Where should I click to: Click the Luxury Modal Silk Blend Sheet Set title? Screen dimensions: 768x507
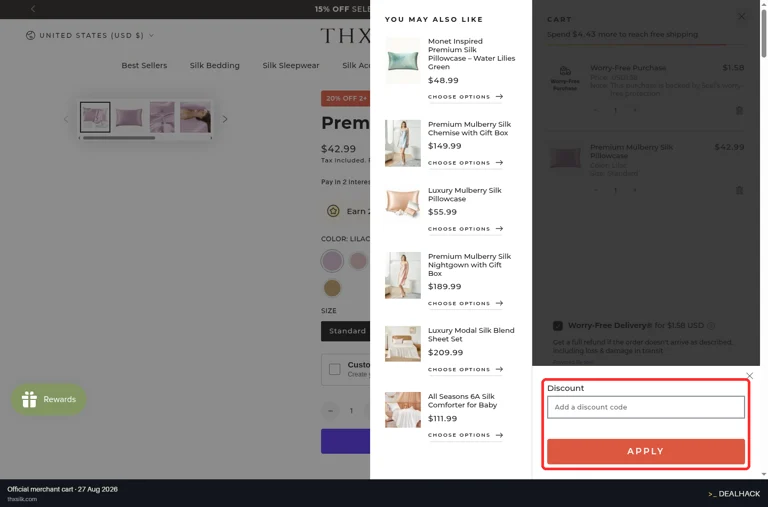(x=471, y=335)
